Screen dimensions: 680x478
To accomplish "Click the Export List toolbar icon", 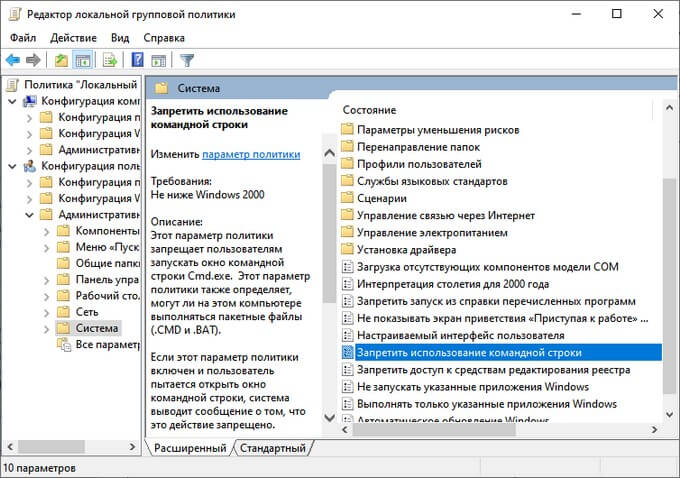I will (x=110, y=60).
